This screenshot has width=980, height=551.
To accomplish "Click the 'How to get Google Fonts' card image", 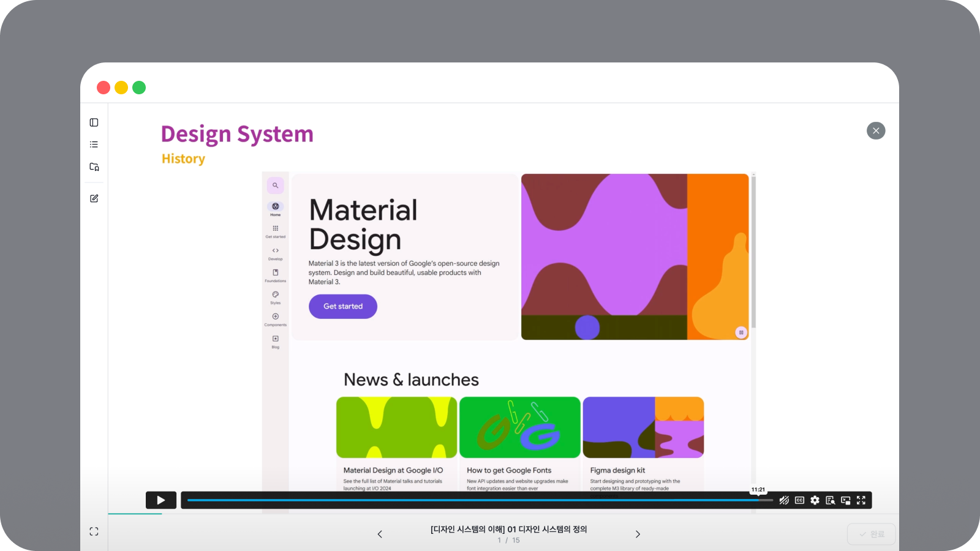I will (x=520, y=427).
